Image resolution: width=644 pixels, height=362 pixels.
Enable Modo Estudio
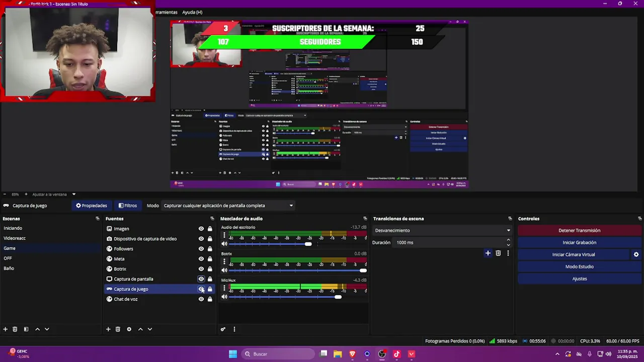click(x=580, y=266)
